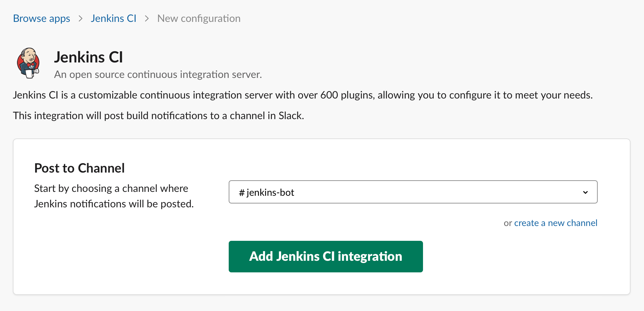The height and width of the screenshot is (311, 644).
Task: Go to the Jenkins CI breadcrumb link
Action: click(x=113, y=18)
